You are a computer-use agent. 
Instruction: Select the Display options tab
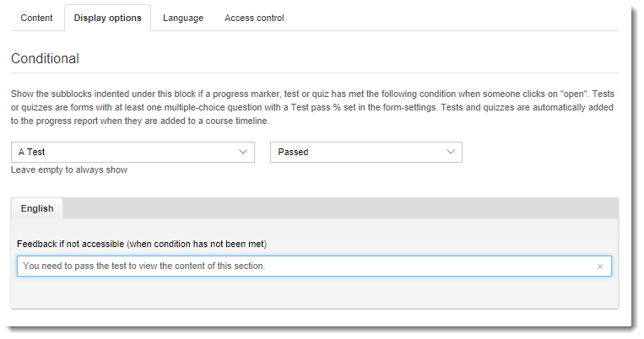click(x=107, y=18)
